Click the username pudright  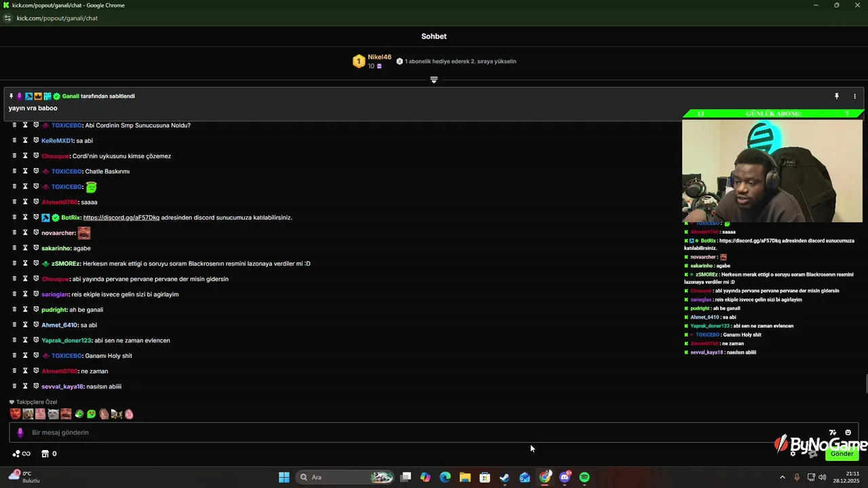[54, 310]
